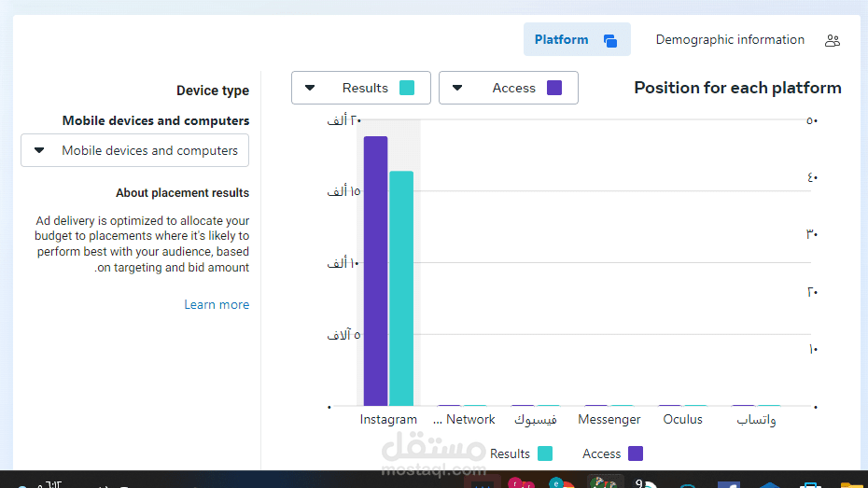
Task: Toggle the Results legend entry below chart
Action: coord(521,453)
